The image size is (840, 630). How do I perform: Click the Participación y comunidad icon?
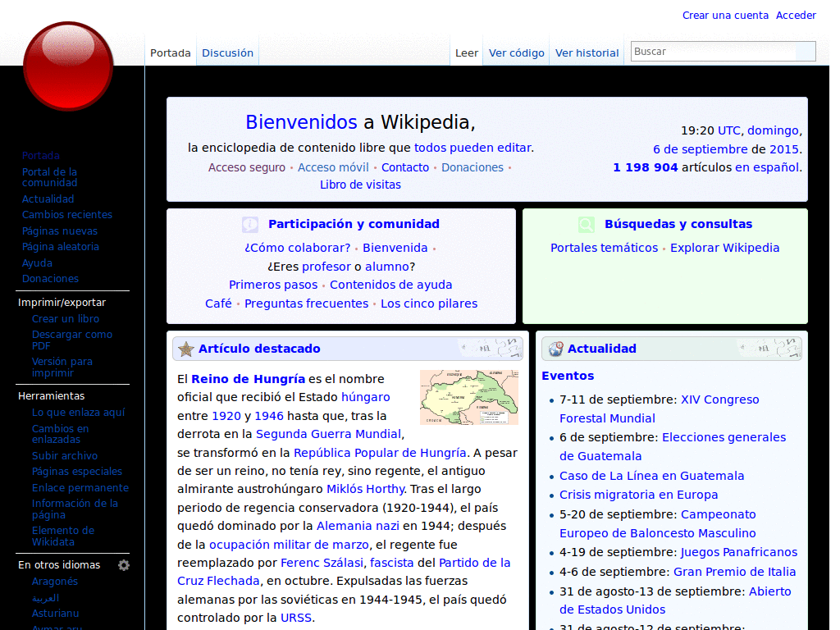[x=250, y=225]
